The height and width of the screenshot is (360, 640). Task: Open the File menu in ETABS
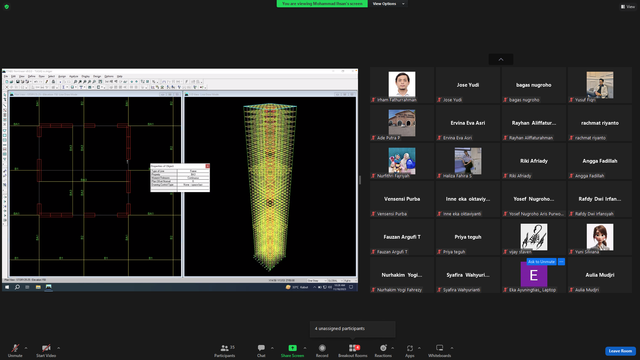click(x=6, y=76)
